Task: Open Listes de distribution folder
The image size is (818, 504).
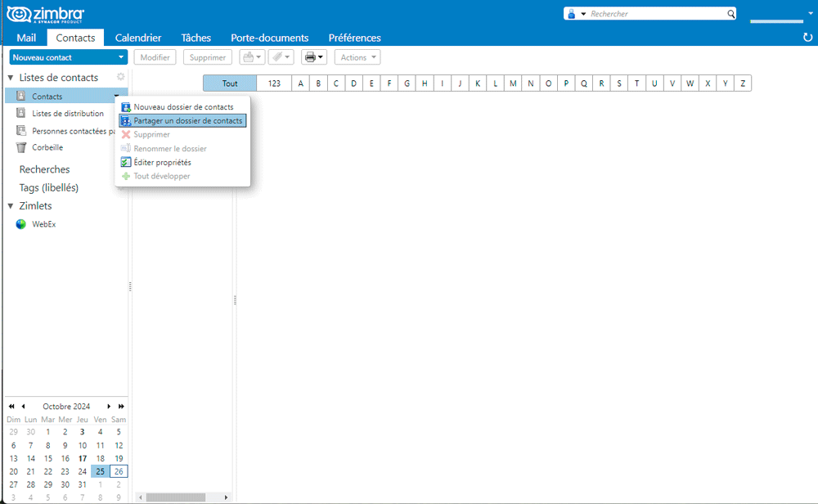Action: 67,113
